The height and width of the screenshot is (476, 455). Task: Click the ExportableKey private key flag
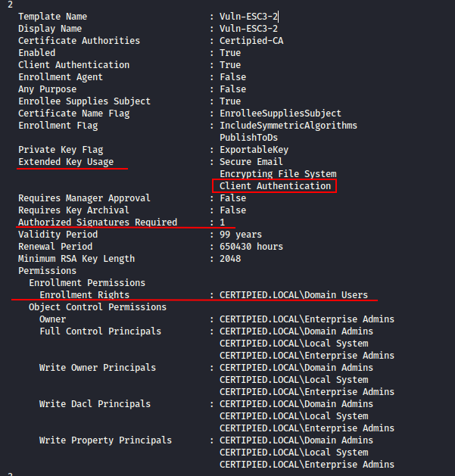254,150
